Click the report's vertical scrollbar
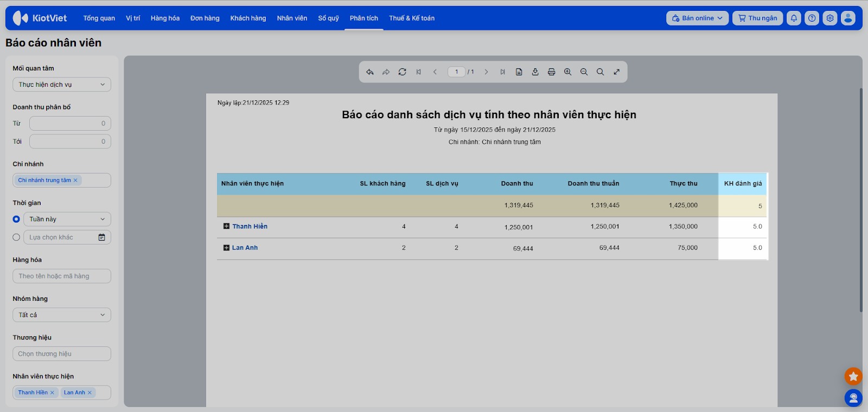This screenshot has width=868, height=412. click(861, 201)
